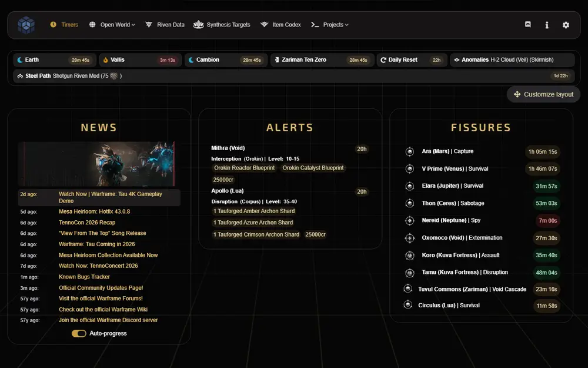Open "View From The Top" Song Release link
588x368 pixels.
pos(102,233)
